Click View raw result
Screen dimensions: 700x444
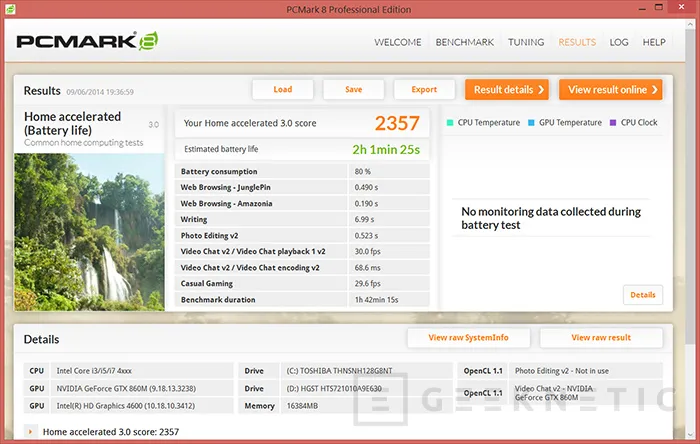601,338
